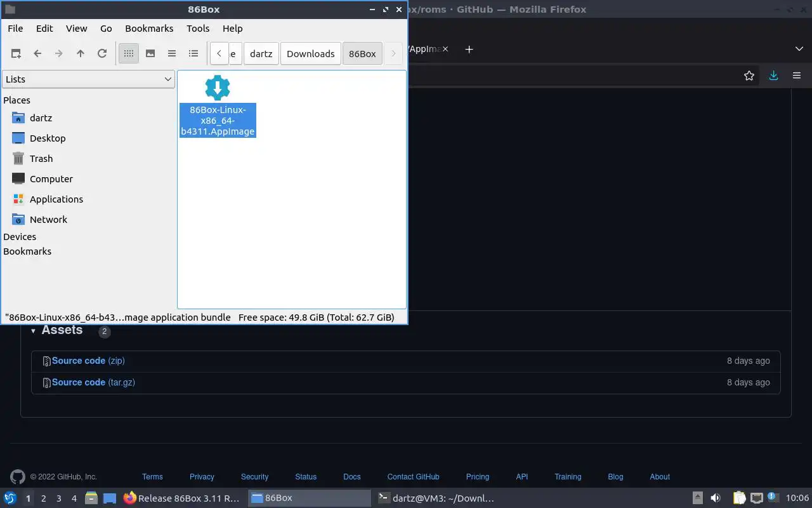This screenshot has height=508, width=812.
Task: Click the taskbar volume icon
Action: 716,498
